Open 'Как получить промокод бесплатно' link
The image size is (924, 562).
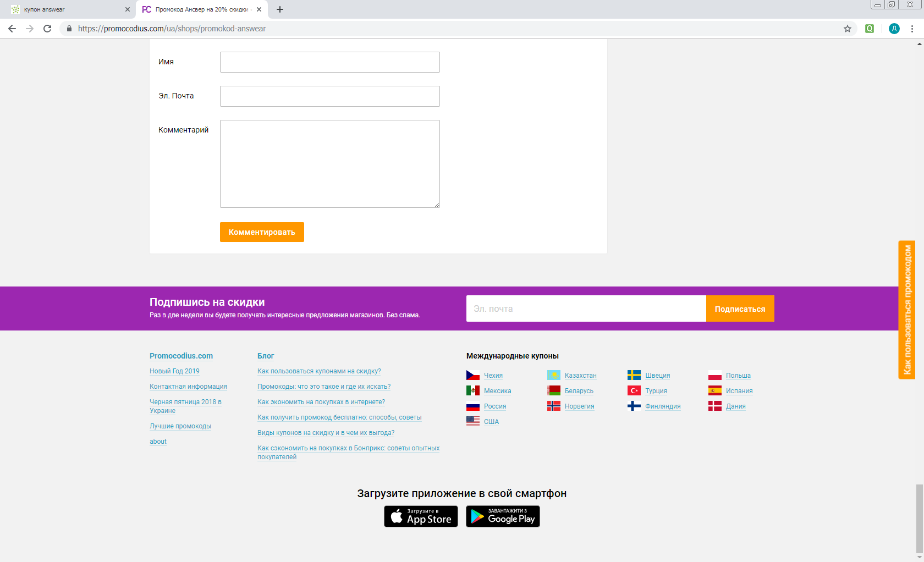coord(339,417)
